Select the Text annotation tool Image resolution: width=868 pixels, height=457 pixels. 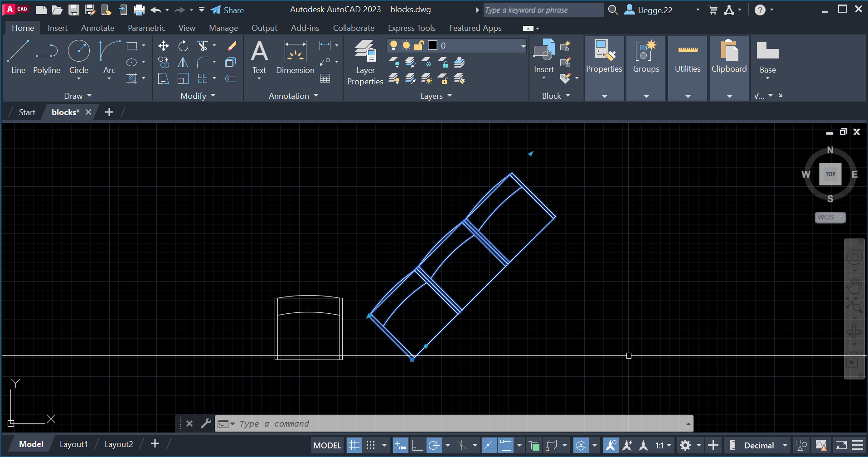click(259, 57)
